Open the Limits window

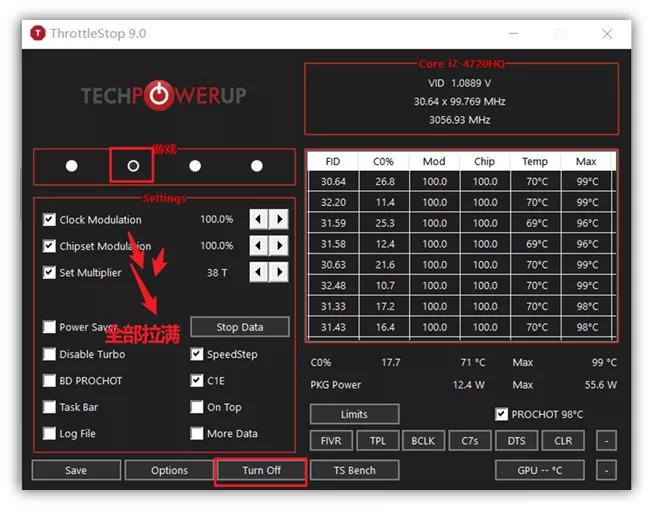(x=354, y=414)
